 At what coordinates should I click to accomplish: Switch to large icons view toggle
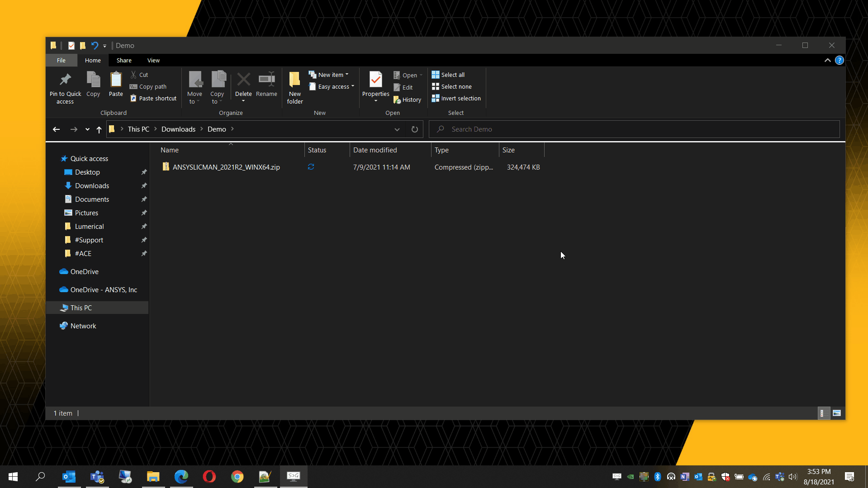coord(837,413)
